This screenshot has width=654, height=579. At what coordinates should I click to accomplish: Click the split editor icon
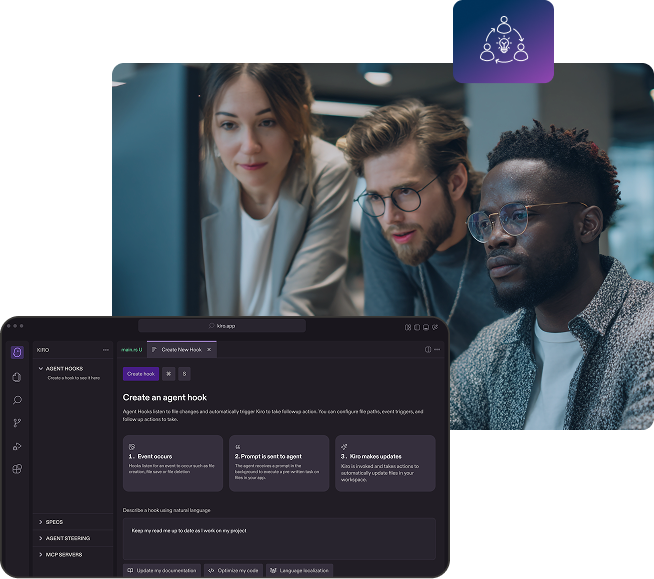pyautogui.click(x=428, y=350)
